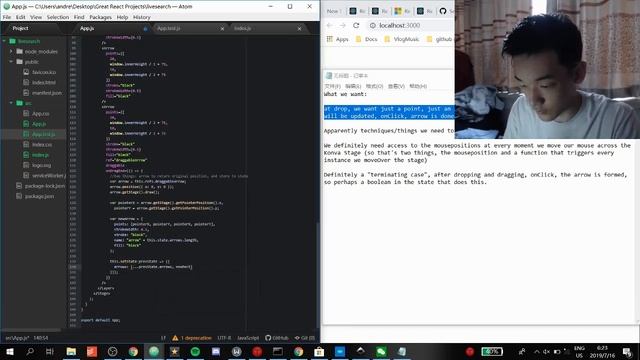Viewport: 640px width, 360px height.
Task: Open serviceWorker.js in the tree
Action: tap(48, 176)
